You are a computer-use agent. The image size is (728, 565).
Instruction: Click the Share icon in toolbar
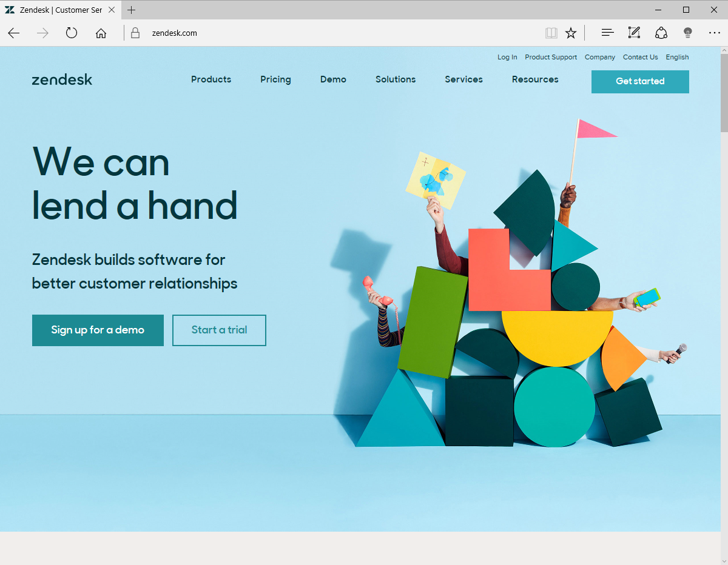coord(661,33)
